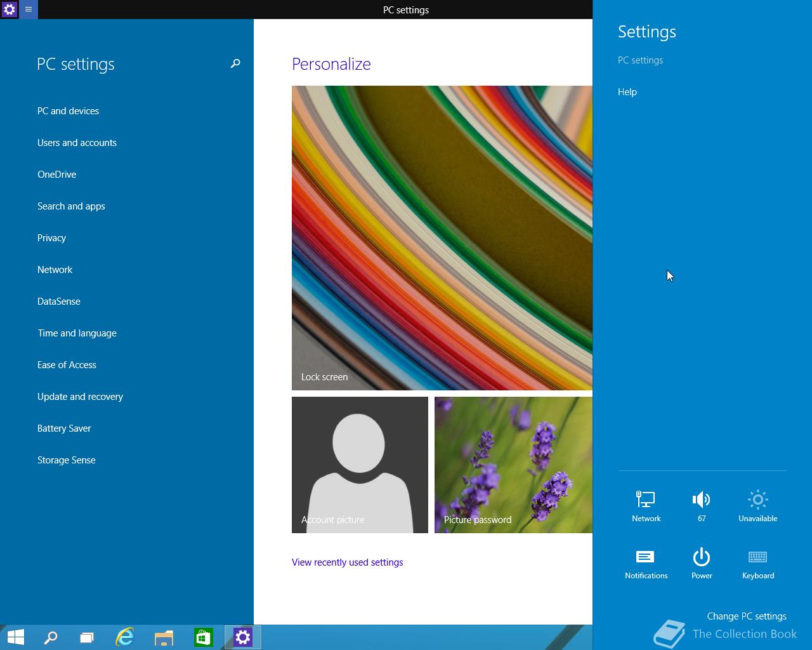Click the PC settings gear icon on the taskbar
Image resolution: width=812 pixels, height=650 pixels.
[243, 637]
